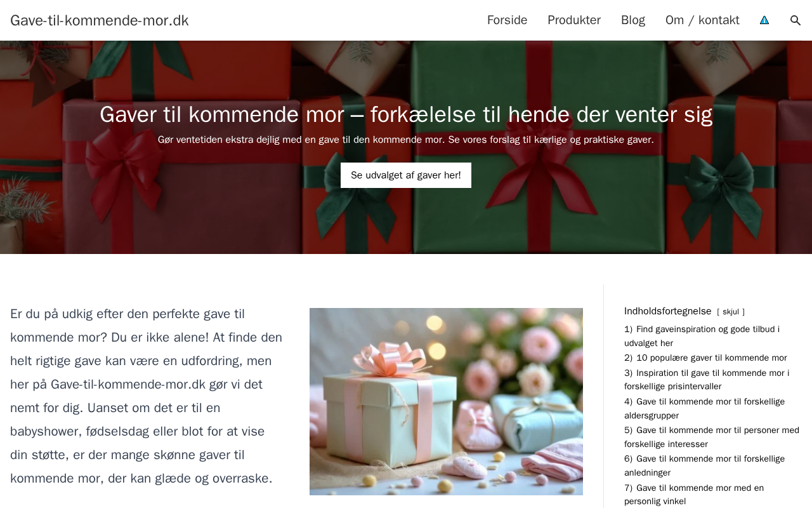Viewport: 812px width, 508px height.
Task: Open section on en personlig vinkel
Action: click(694, 495)
